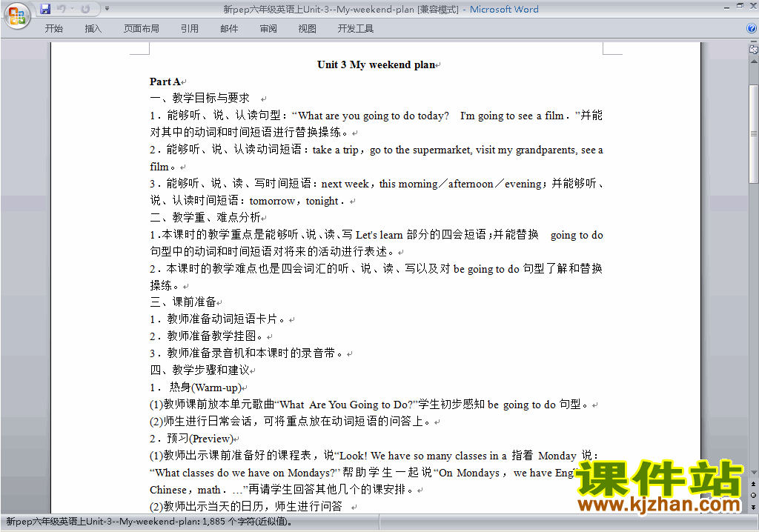The image size is (759, 532).
Task: Click the "Part A" heading
Action: [x=165, y=82]
